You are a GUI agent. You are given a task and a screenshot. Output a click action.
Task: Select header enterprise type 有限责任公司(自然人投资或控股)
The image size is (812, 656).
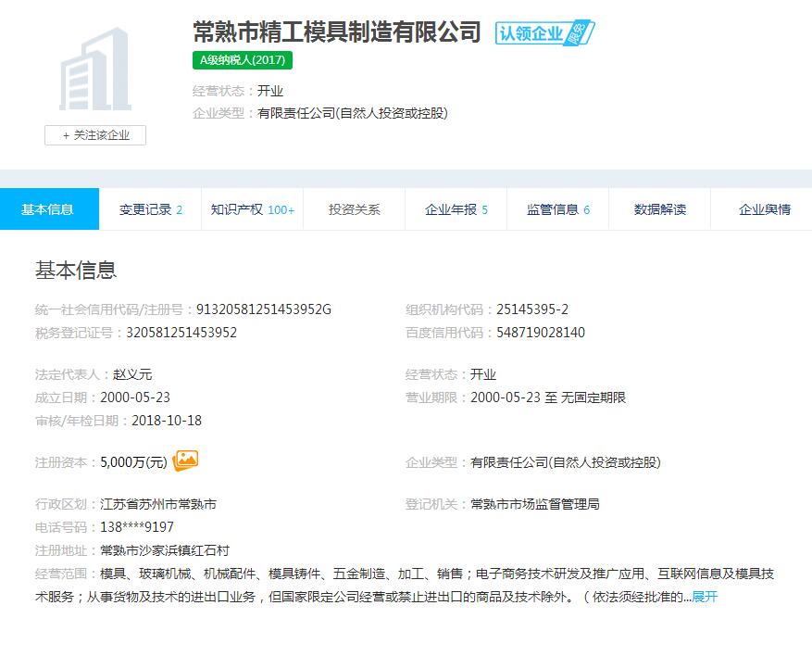click(353, 113)
